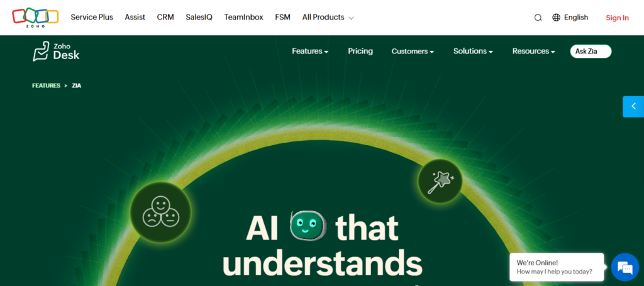The height and width of the screenshot is (286, 644).
Task: Click the Zia robot face icon
Action: pyautogui.click(x=308, y=226)
